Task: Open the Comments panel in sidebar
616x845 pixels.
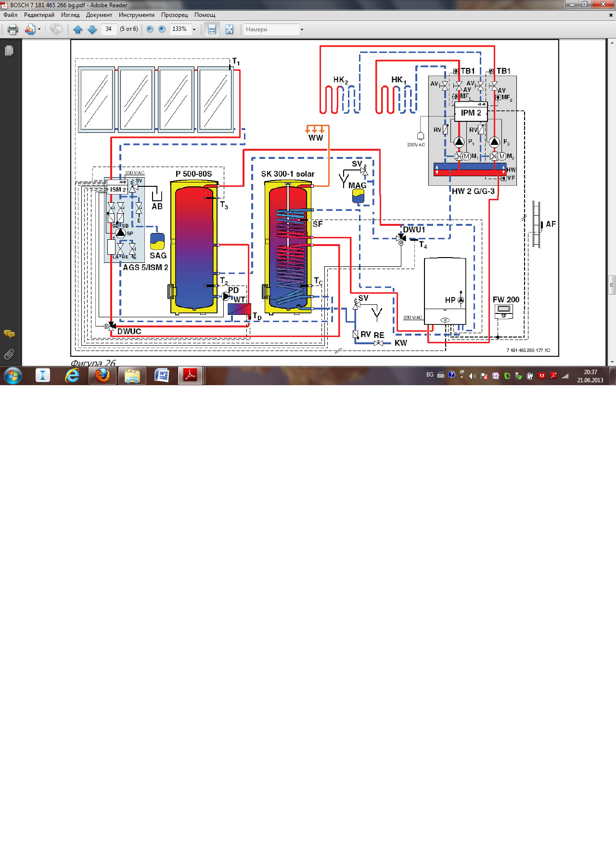Action: pos(9,334)
